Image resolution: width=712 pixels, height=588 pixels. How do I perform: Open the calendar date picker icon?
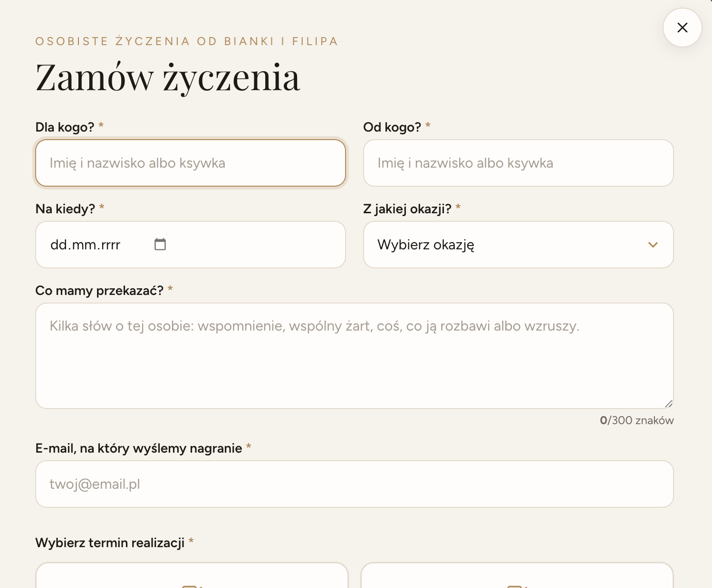pyautogui.click(x=160, y=244)
